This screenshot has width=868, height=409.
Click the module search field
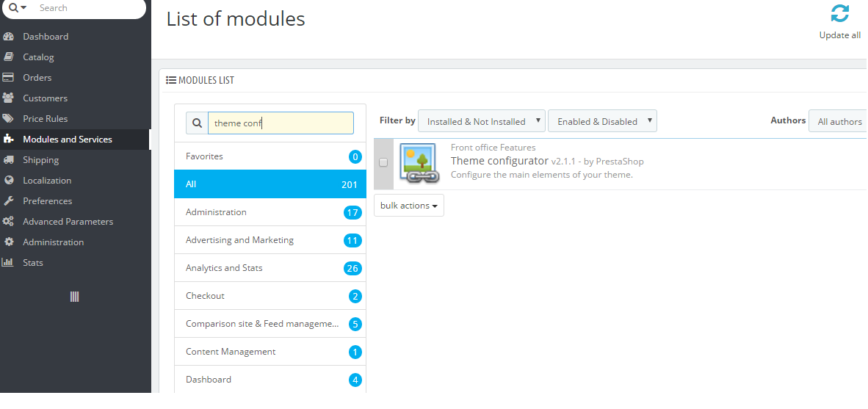(x=281, y=123)
